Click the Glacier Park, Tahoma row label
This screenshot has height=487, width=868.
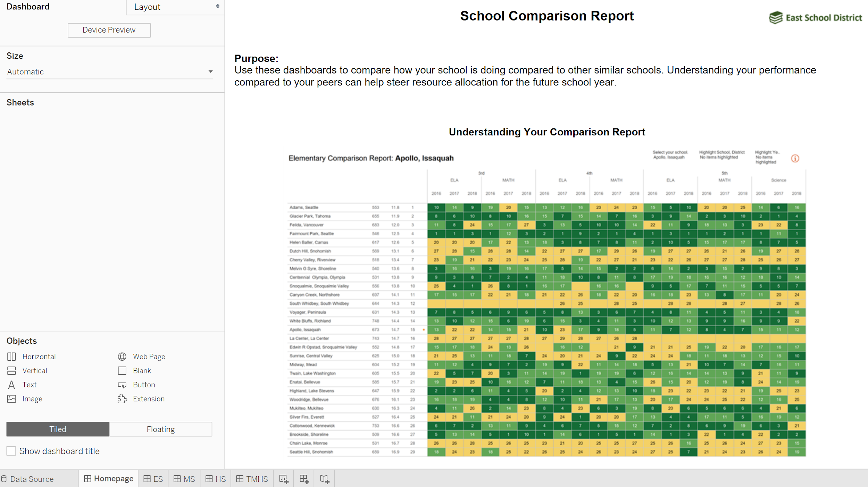tap(310, 216)
